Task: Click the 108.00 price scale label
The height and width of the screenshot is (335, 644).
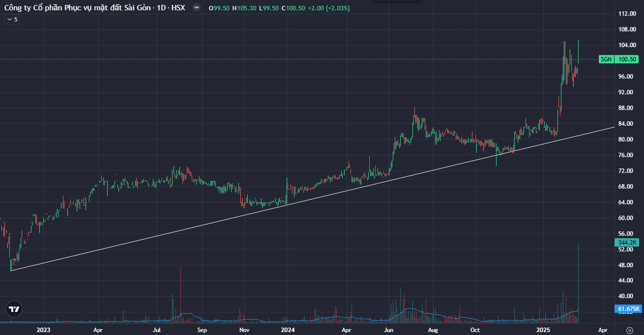Action: (x=627, y=29)
